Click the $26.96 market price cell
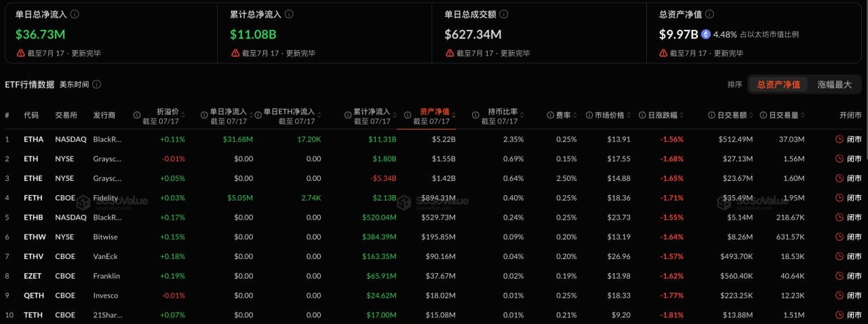The height and width of the screenshot is (324, 868). click(x=619, y=256)
